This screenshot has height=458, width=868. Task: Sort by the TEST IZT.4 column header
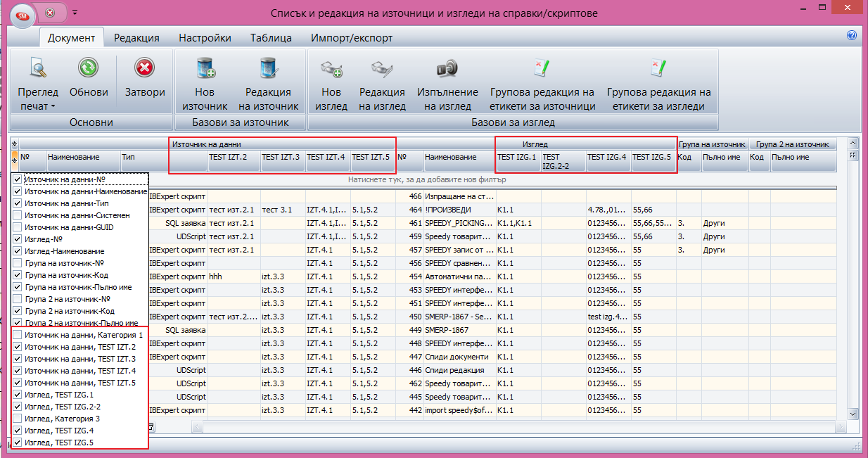(328, 161)
